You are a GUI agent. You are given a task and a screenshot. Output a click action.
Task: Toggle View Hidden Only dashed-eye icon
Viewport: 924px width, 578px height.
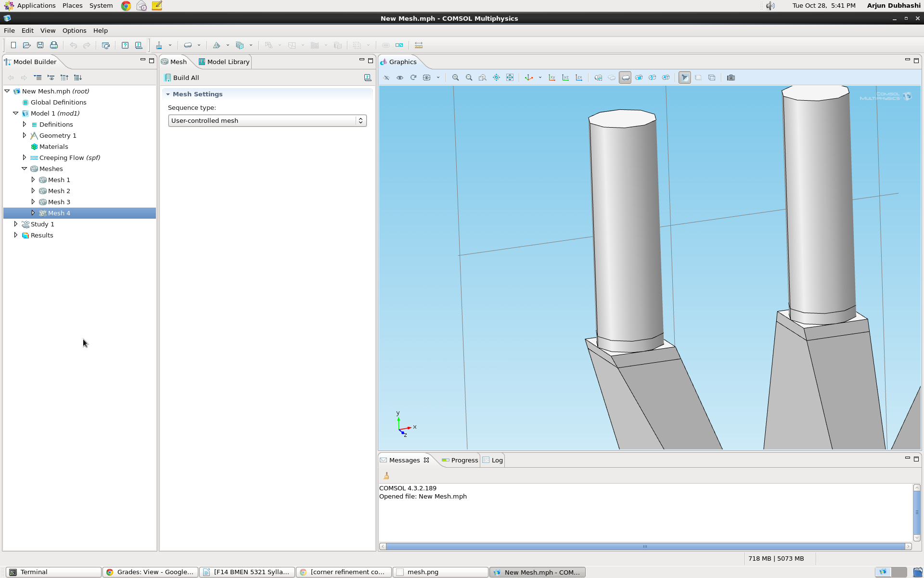[x=427, y=78]
